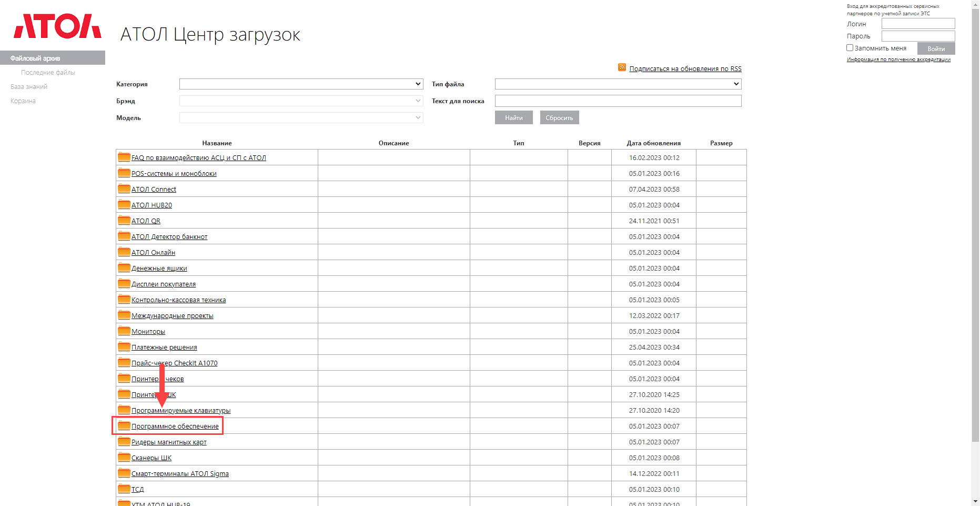Click the АТОЛ logo in the header
980x506 pixels.
pyautogui.click(x=57, y=26)
